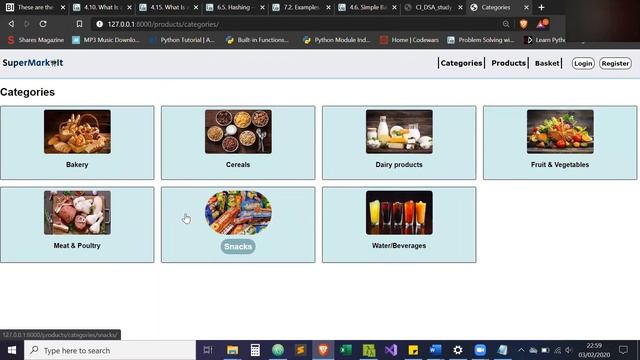Screen dimensions: 640x360
Task: Open Brave Rewards triangle icon
Action: pos(542,24)
